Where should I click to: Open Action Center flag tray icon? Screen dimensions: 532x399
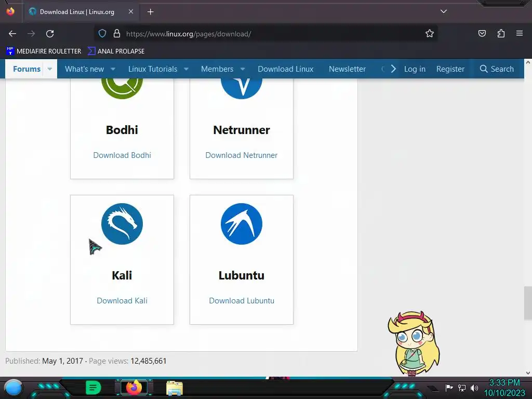pos(449,388)
